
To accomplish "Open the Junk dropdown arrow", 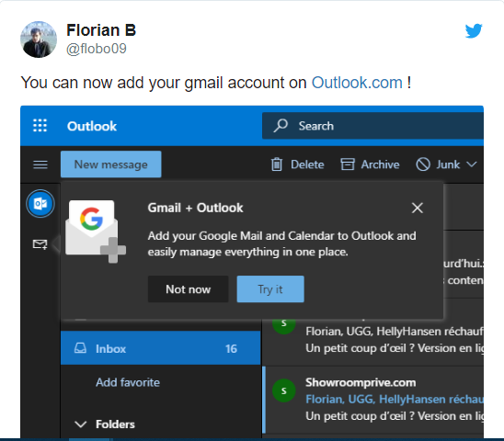I will [x=472, y=164].
